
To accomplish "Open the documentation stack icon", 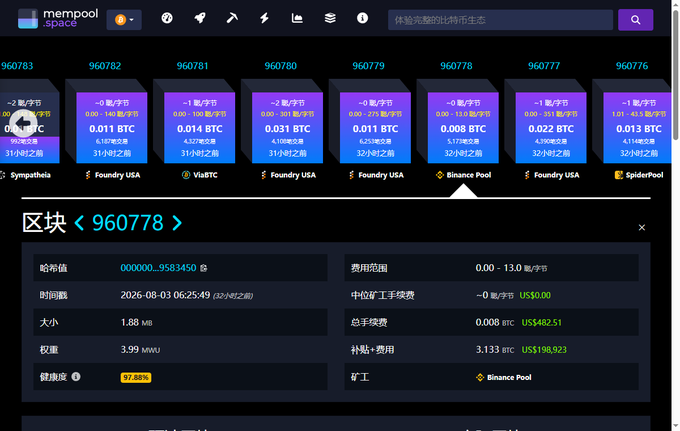I will coord(330,18).
